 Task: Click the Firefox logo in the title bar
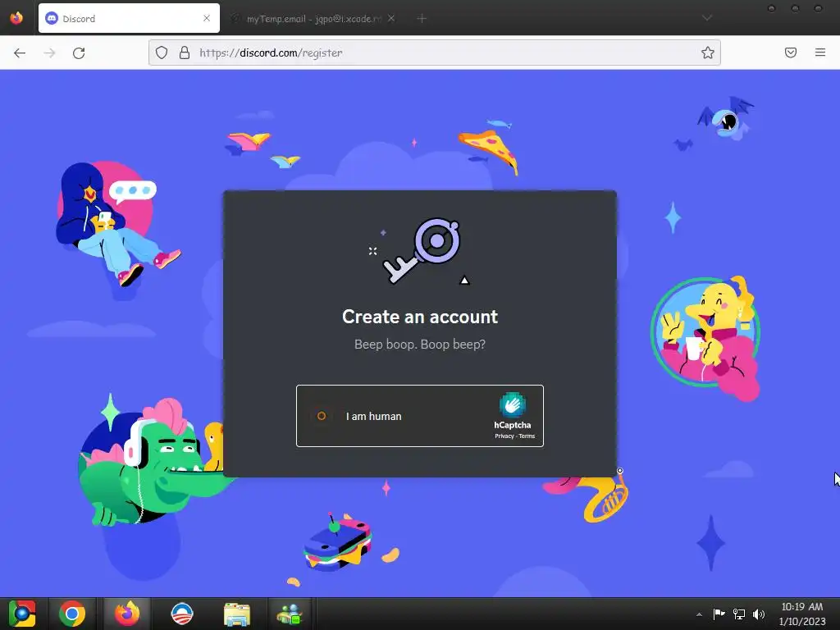coord(16,18)
